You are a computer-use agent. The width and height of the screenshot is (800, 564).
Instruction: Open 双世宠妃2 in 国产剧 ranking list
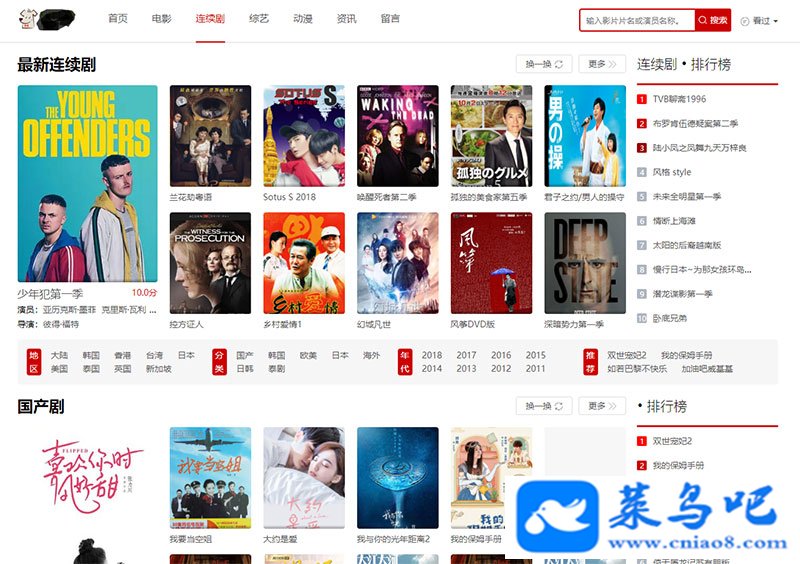[672, 441]
